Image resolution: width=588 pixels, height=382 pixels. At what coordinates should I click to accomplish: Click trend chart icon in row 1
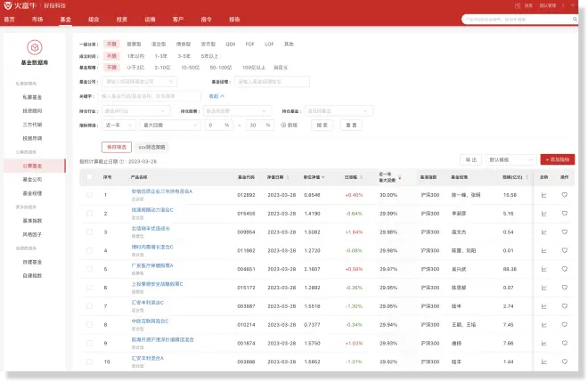(x=544, y=194)
